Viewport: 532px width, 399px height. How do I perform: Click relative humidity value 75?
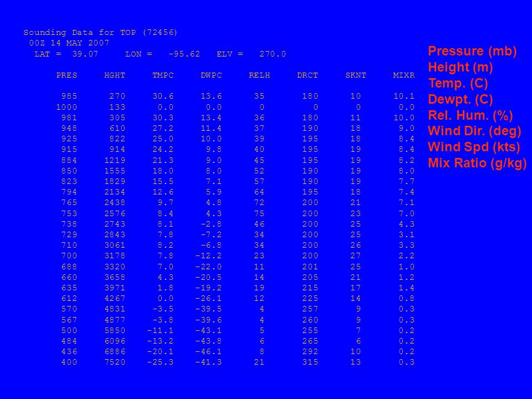pos(259,213)
